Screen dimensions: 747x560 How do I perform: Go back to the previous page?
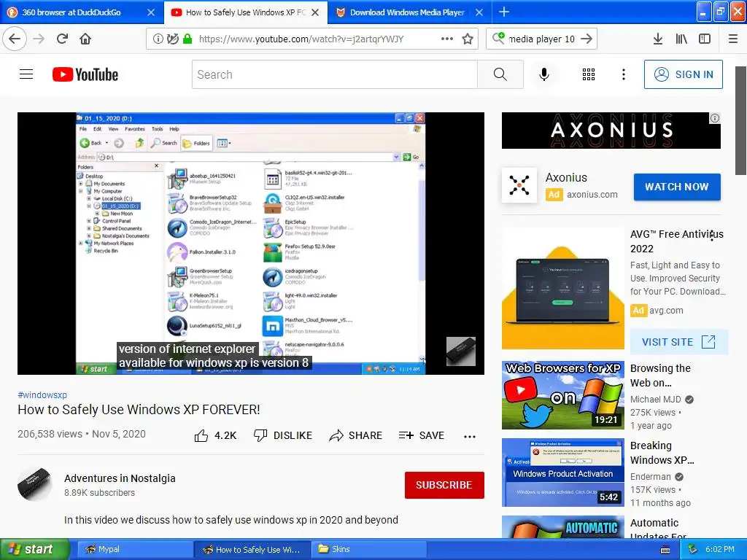click(x=15, y=39)
